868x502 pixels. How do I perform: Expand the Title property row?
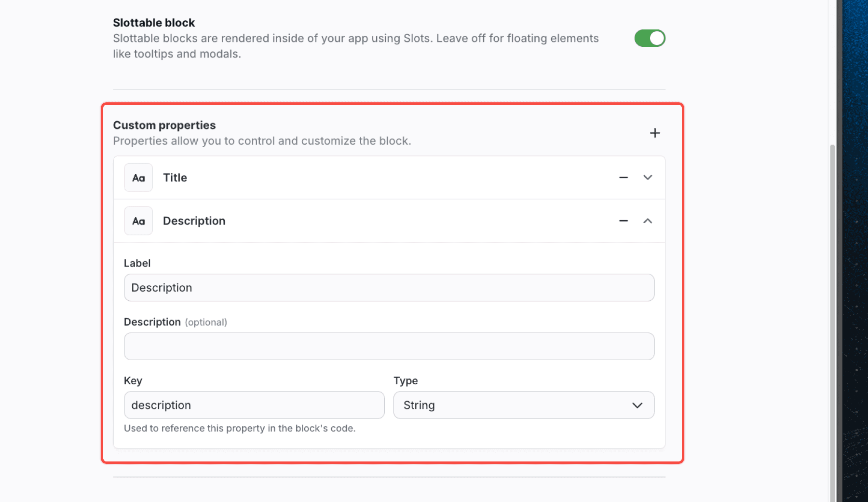648,177
